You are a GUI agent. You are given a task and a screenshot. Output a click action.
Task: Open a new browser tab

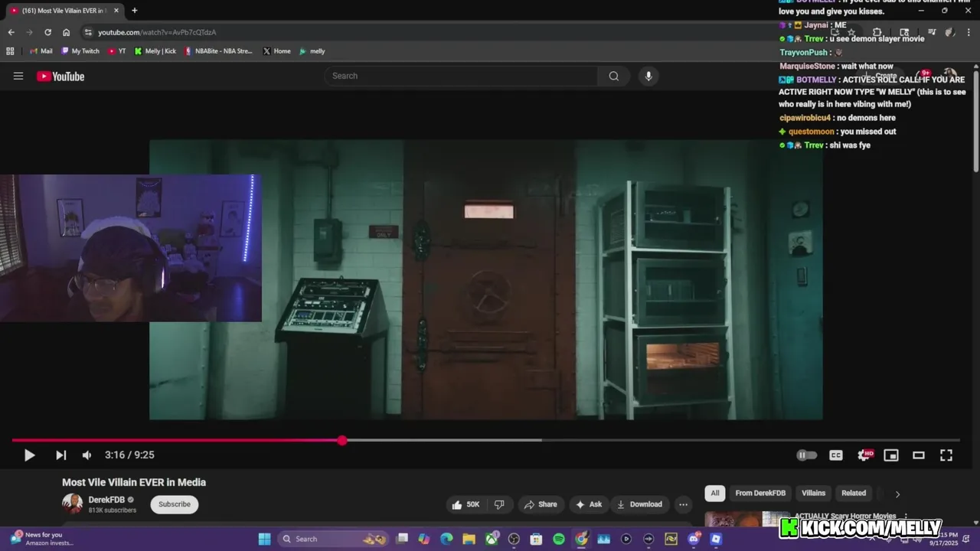click(134, 11)
